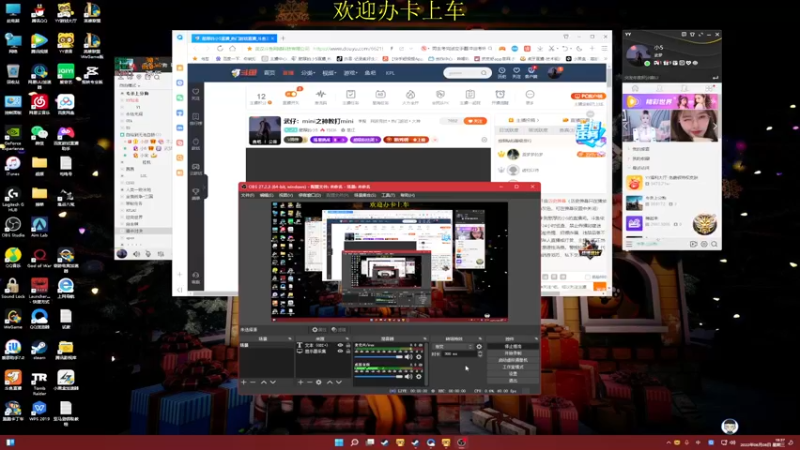The width and height of the screenshot is (800, 450).
Task: Mute the second audio mixer track in OBS
Action: pyautogui.click(x=408, y=377)
